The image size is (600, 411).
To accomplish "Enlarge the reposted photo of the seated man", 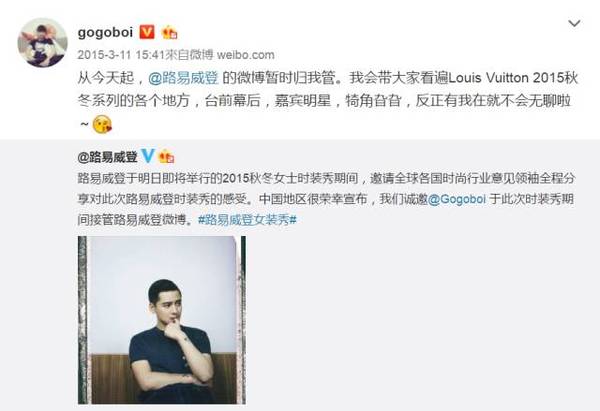I will click(x=162, y=320).
